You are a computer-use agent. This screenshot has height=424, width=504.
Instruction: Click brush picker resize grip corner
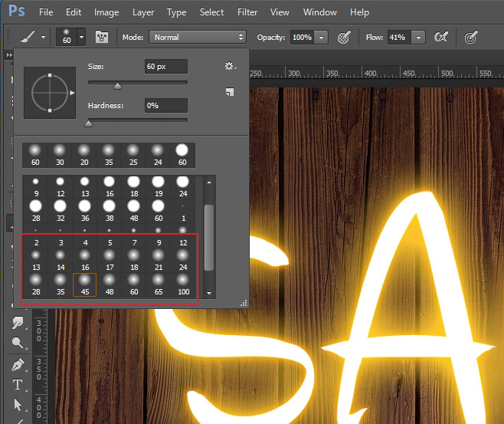[x=244, y=303]
